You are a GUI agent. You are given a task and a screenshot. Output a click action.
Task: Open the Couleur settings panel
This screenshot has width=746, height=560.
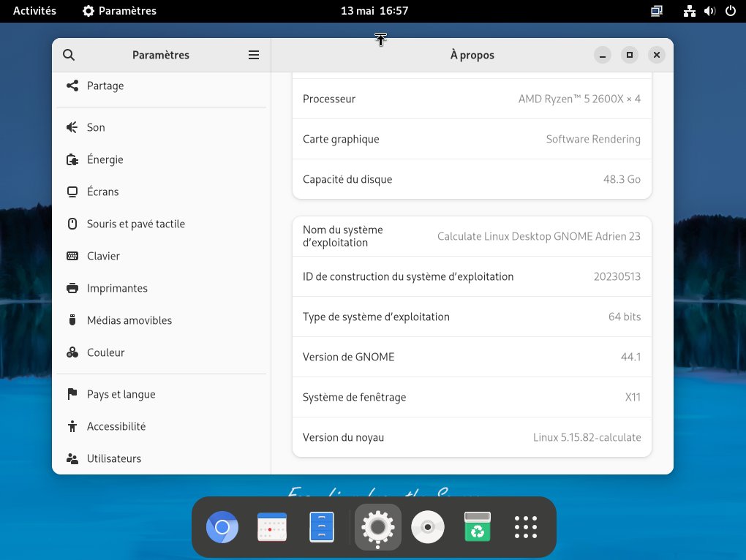pos(162,352)
